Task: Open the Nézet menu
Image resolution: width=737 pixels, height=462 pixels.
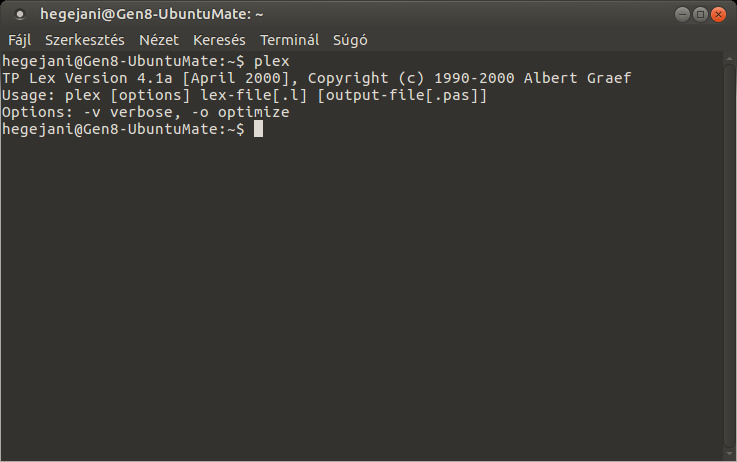Action: pyautogui.click(x=159, y=40)
